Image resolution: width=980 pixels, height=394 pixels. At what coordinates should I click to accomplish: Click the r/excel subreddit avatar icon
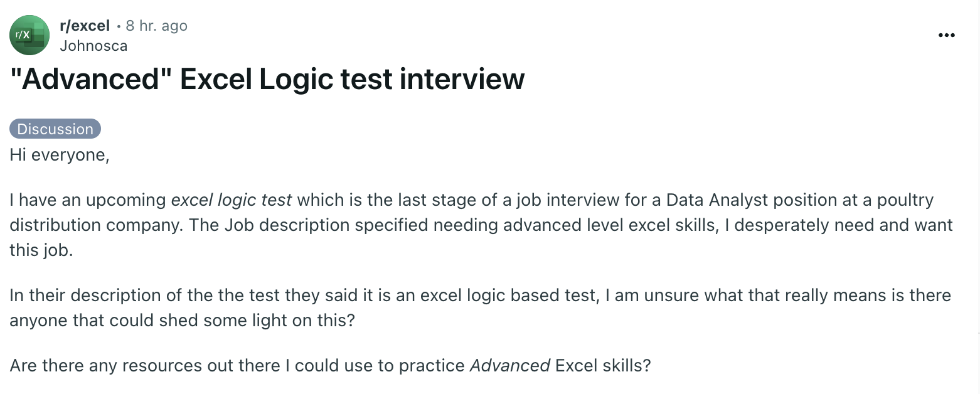29,35
